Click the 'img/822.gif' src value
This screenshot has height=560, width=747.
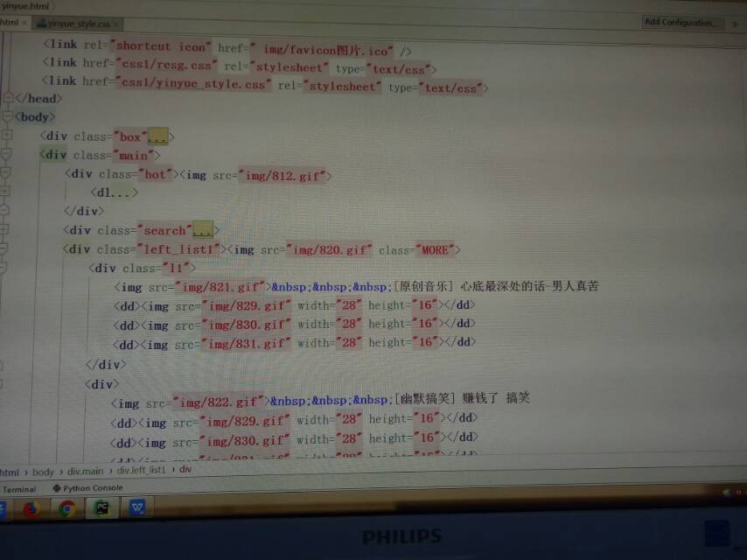click(x=219, y=402)
